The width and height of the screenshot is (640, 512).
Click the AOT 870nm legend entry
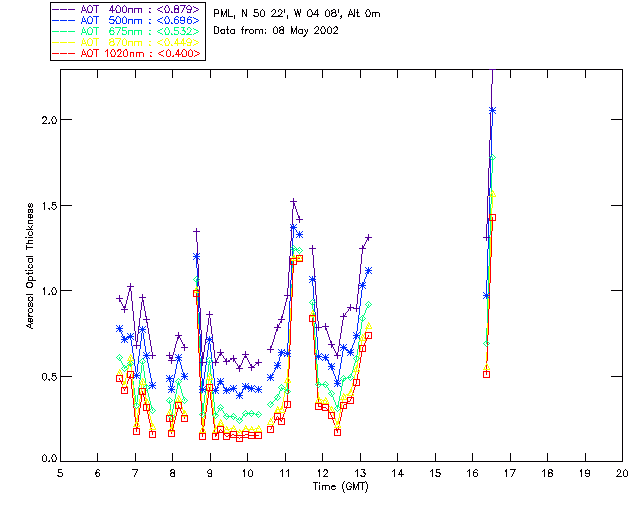point(127,42)
